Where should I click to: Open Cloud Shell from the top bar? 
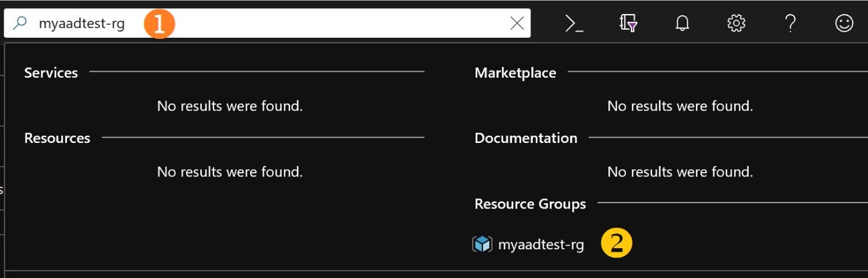point(574,23)
